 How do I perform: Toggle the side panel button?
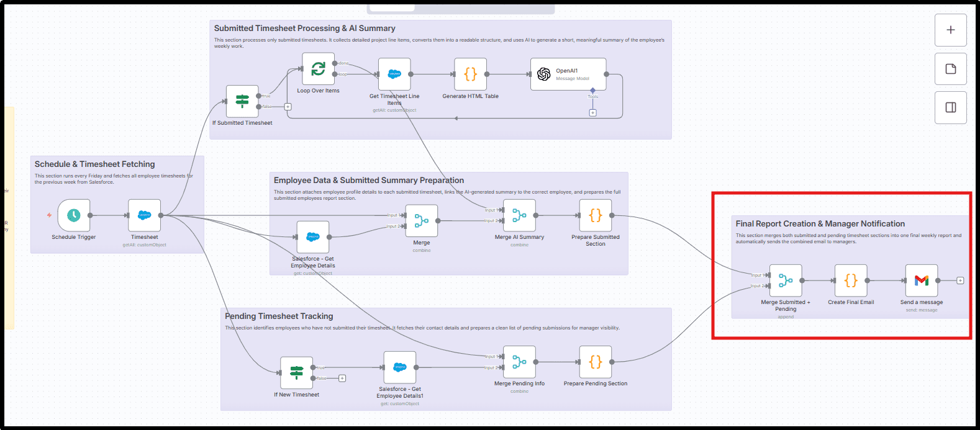pos(950,107)
